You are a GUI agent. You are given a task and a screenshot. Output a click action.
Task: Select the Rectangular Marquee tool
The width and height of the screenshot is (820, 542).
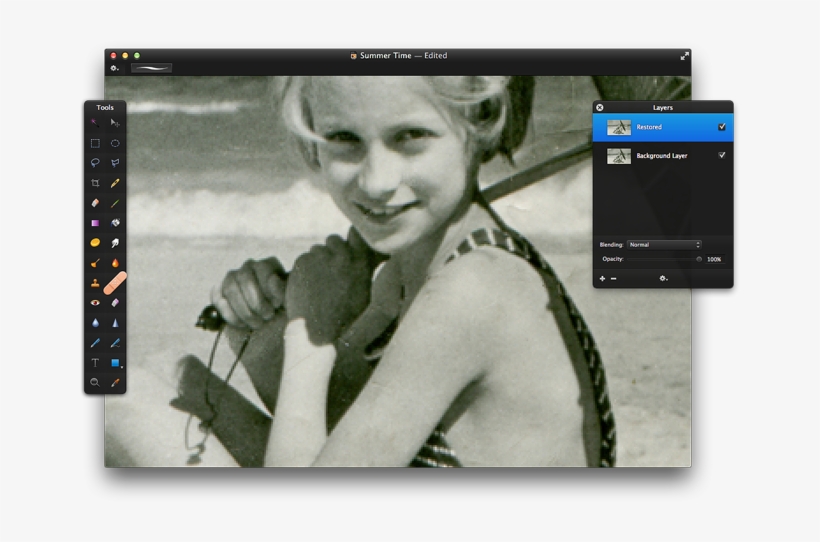coord(95,143)
